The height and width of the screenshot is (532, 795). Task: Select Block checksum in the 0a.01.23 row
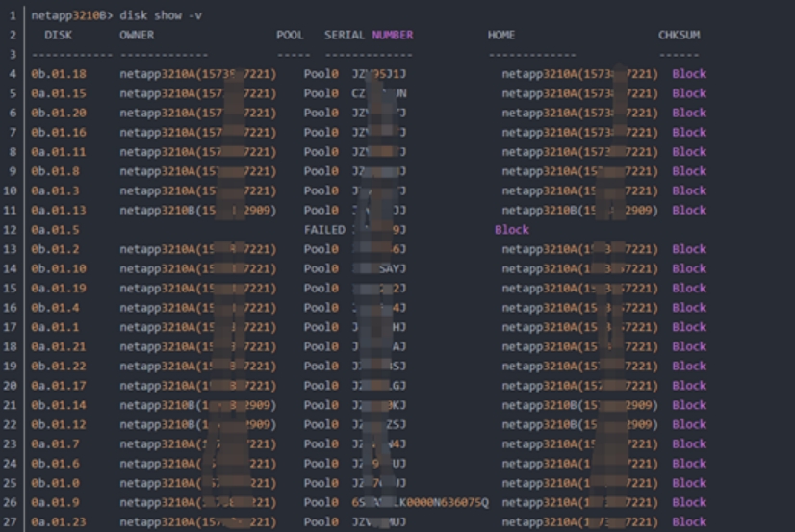[689, 522]
